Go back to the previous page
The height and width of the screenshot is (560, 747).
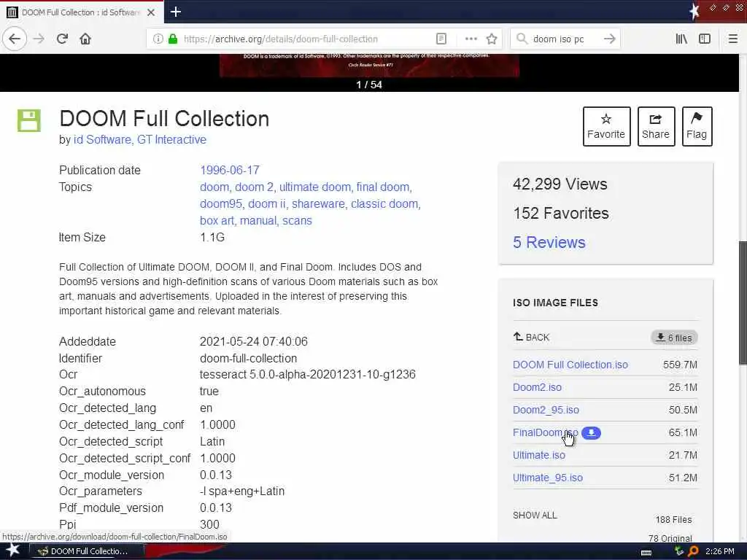click(x=15, y=39)
